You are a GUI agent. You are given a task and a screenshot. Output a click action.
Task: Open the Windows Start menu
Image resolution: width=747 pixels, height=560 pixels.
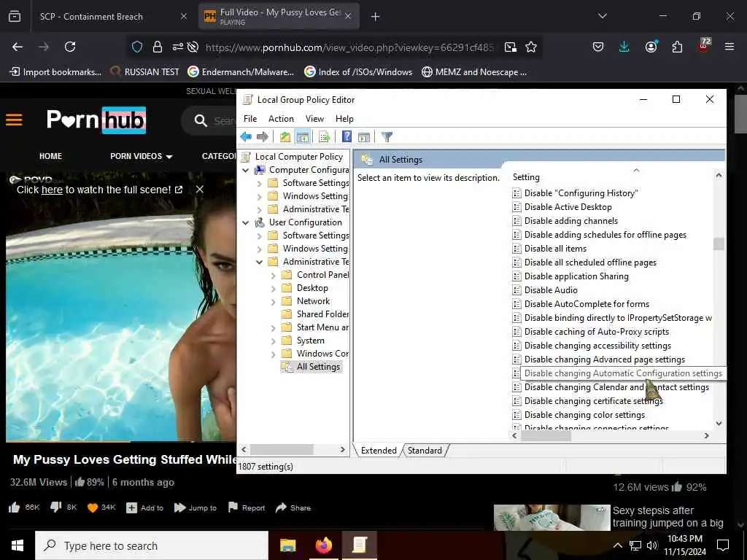(18, 545)
